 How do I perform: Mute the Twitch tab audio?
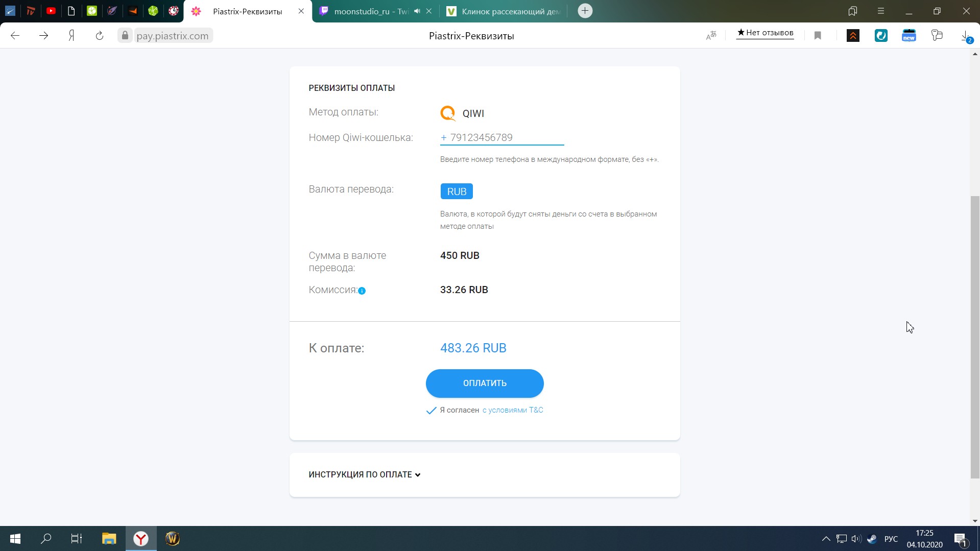pyautogui.click(x=417, y=11)
